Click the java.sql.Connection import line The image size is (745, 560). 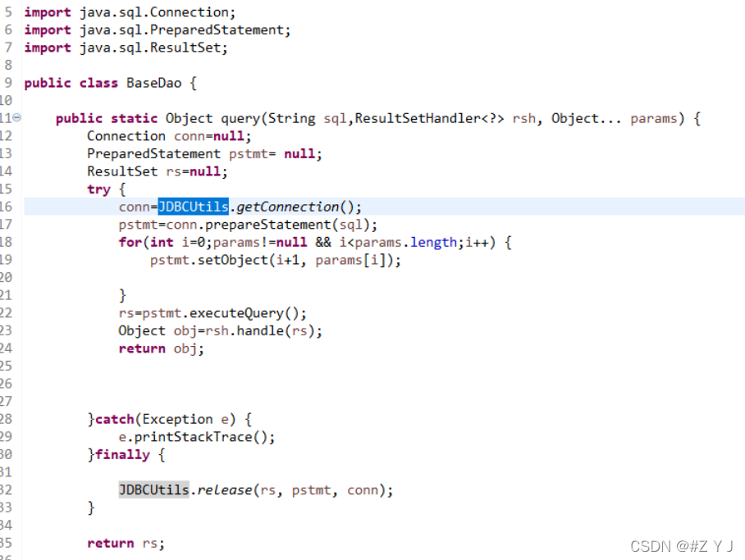[130, 12]
